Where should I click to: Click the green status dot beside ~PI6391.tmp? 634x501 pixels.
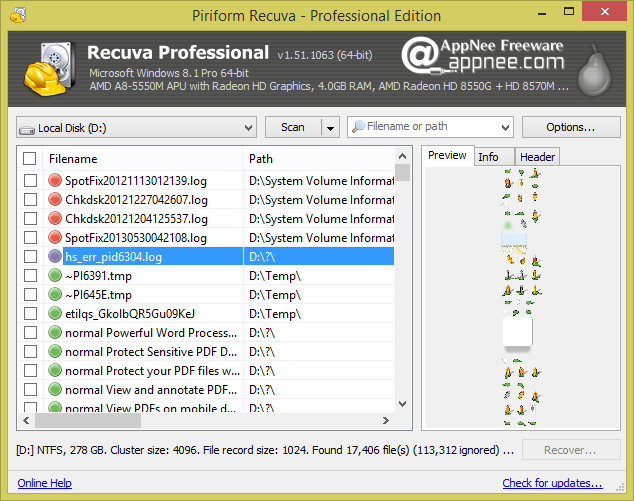55,275
